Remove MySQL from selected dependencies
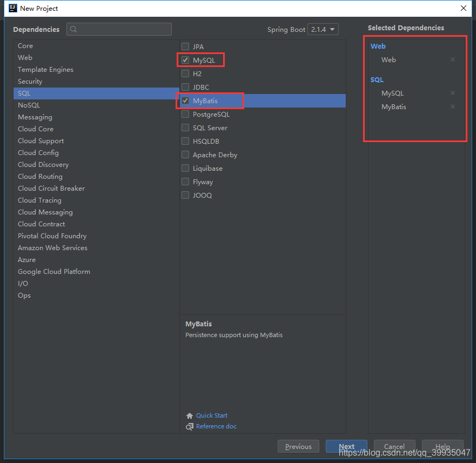This screenshot has height=463, width=476. (453, 93)
